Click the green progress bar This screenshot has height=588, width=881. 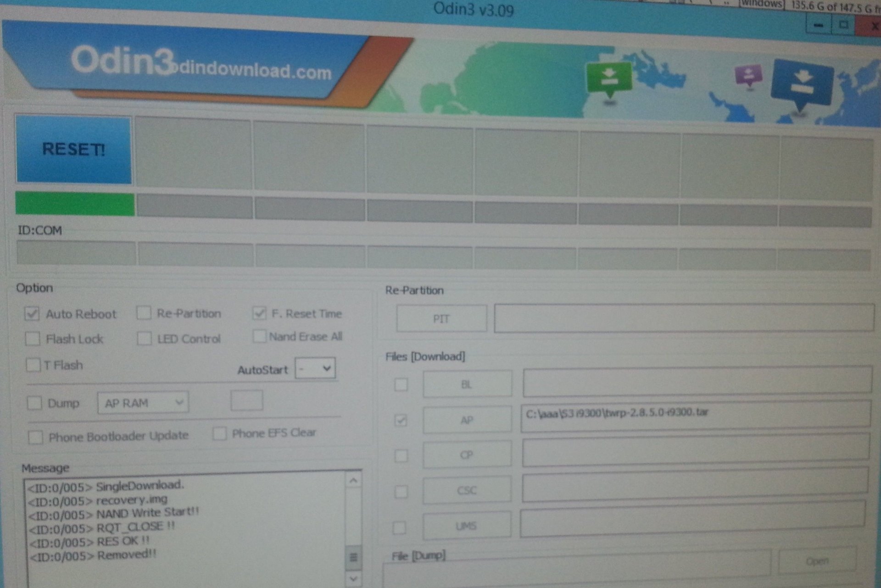[75, 204]
